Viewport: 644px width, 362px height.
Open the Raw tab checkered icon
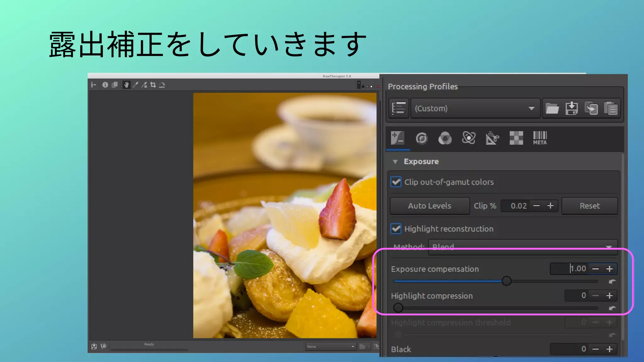(516, 138)
